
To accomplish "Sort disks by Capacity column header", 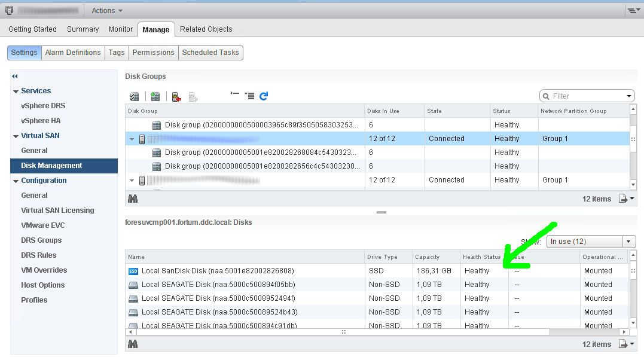I will [436, 257].
